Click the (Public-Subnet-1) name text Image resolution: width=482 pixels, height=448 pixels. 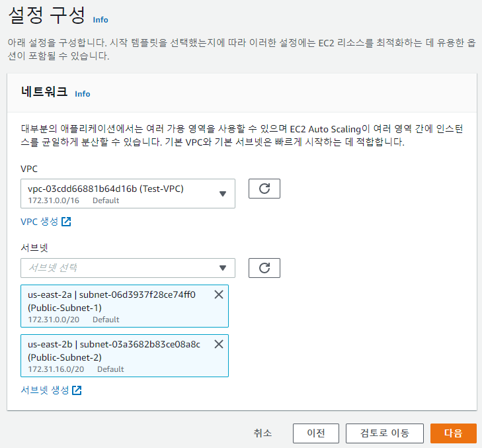[65, 308]
